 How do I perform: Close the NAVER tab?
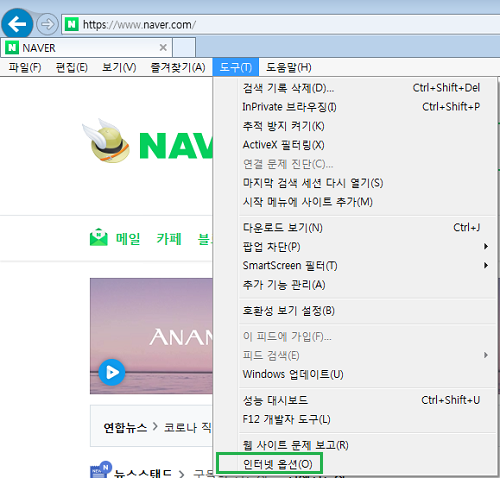[x=163, y=48]
